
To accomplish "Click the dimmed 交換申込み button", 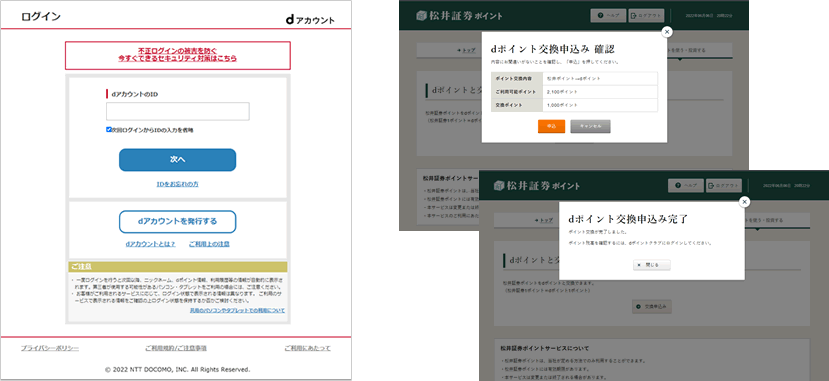I will (x=652, y=306).
